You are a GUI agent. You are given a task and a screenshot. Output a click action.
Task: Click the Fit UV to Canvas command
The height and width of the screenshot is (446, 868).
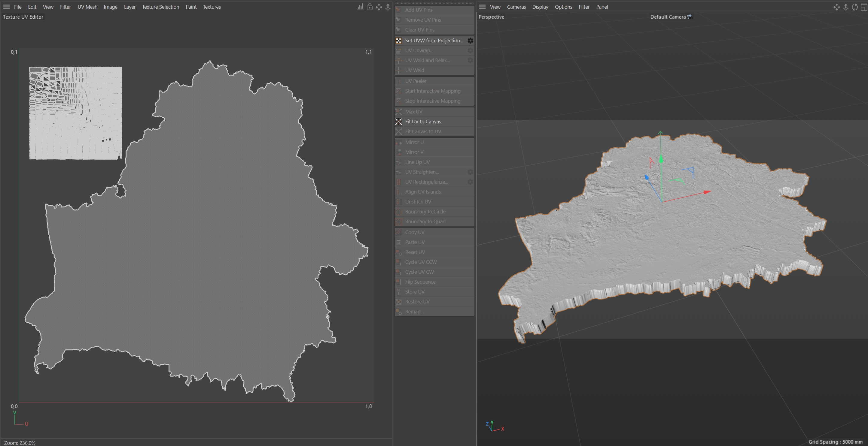click(423, 122)
